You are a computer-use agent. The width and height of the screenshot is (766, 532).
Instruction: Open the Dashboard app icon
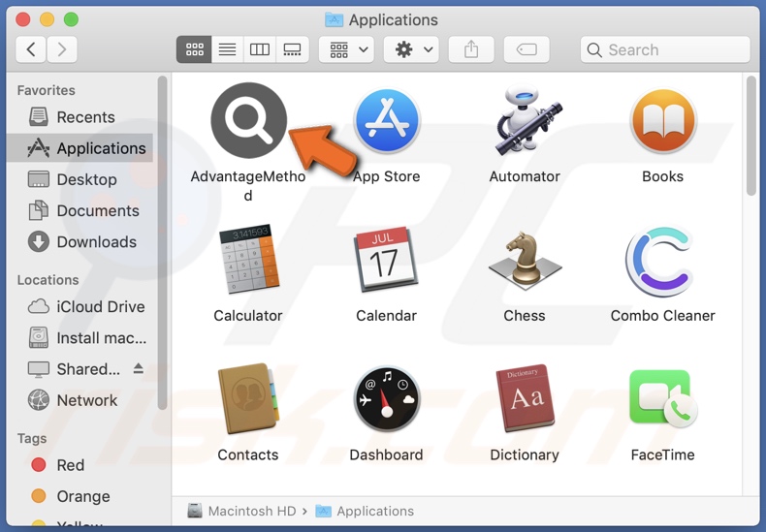(x=387, y=398)
